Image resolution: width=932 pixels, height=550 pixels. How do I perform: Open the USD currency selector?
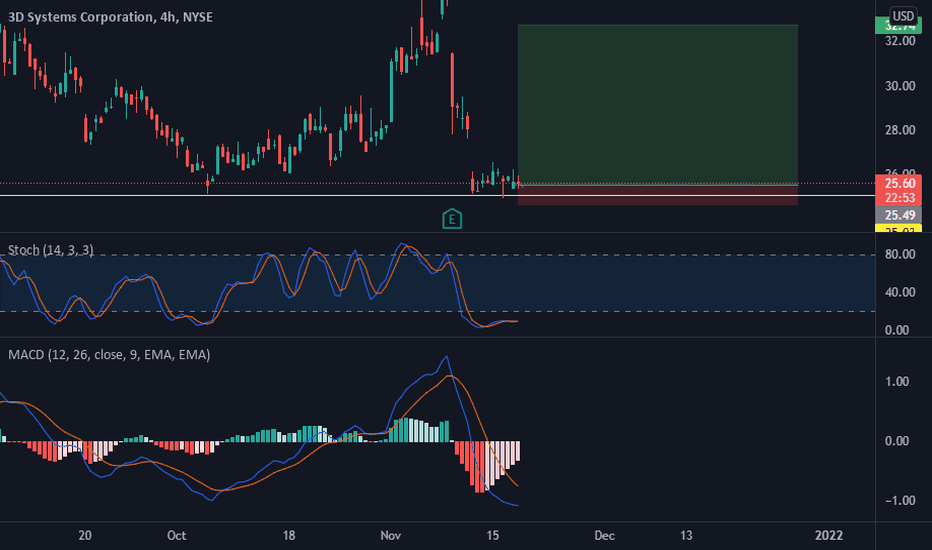[x=903, y=16]
